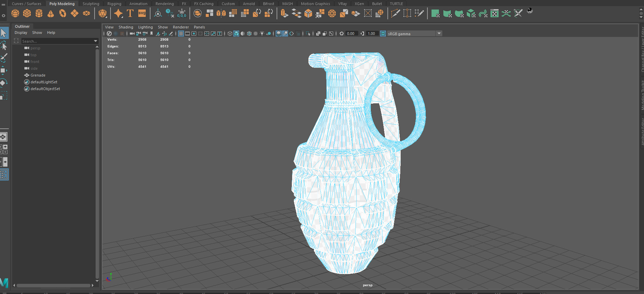The height and width of the screenshot is (294, 644).
Task: Create a polygon sphere from the shelf
Action: coord(15,13)
